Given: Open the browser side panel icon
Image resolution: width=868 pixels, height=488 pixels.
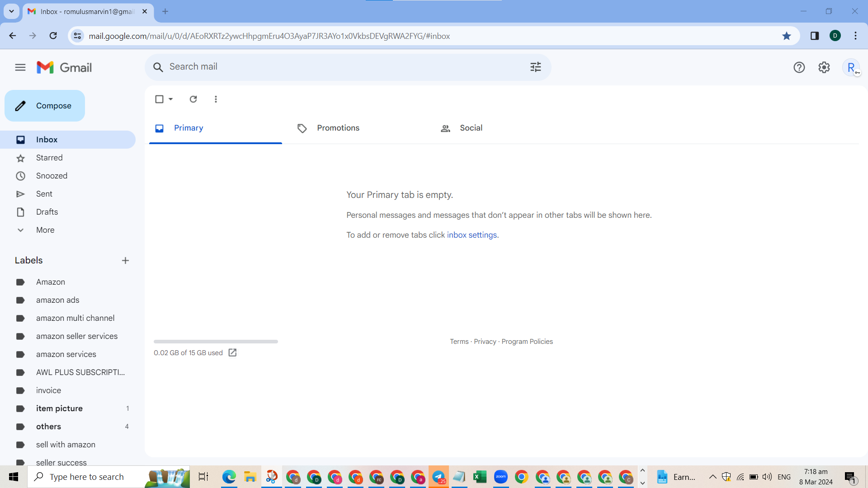Looking at the screenshot, I should point(815,36).
